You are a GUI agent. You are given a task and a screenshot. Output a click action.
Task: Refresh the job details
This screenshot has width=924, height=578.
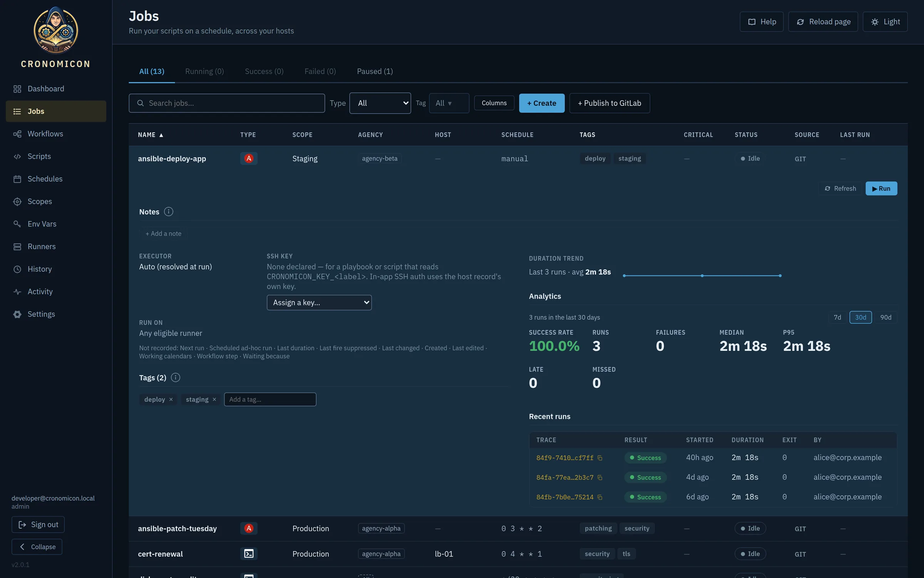[840, 188]
